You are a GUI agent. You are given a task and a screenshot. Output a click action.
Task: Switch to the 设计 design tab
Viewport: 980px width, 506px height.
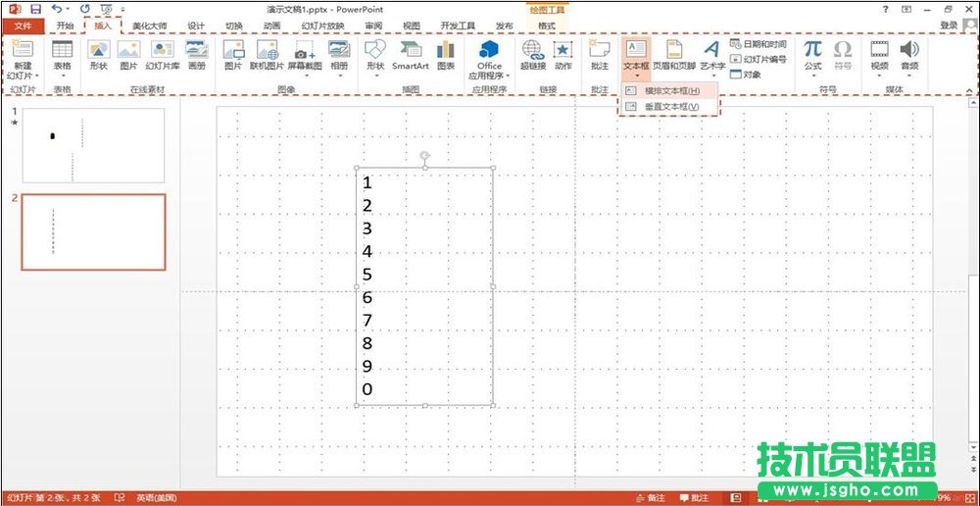point(196,25)
